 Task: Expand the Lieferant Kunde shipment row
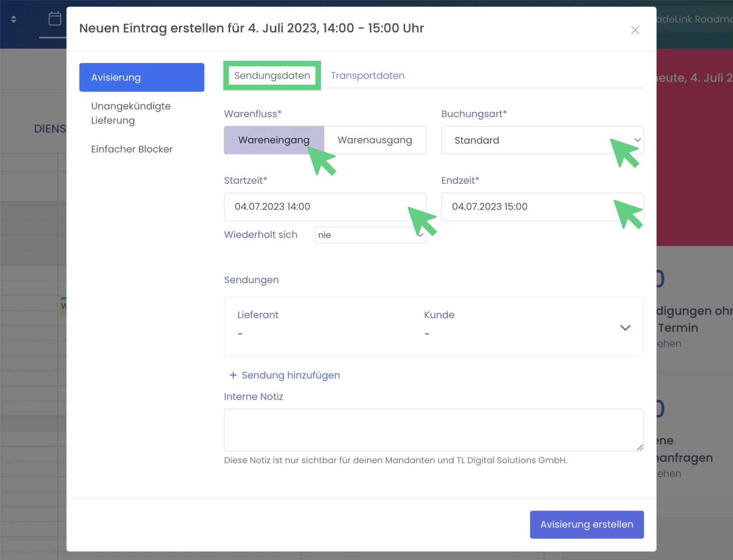tap(625, 328)
